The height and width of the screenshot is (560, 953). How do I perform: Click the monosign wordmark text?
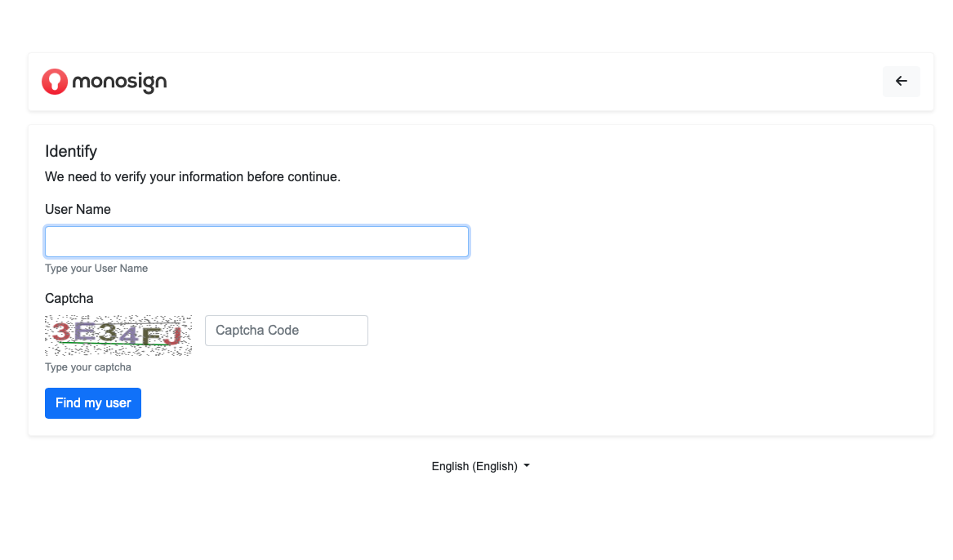point(119,82)
